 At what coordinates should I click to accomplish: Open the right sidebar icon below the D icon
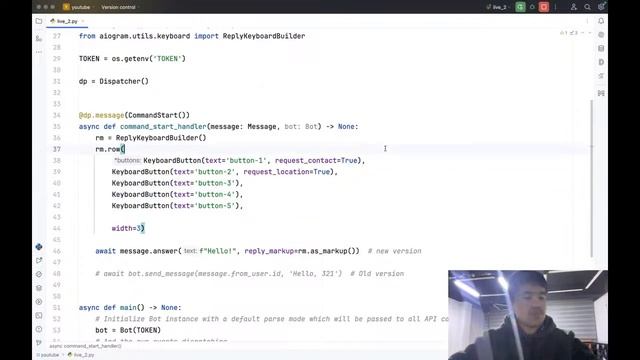[x=601, y=76]
